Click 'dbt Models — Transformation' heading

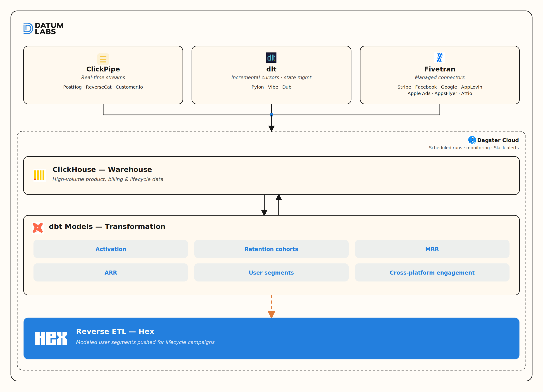[x=107, y=227]
